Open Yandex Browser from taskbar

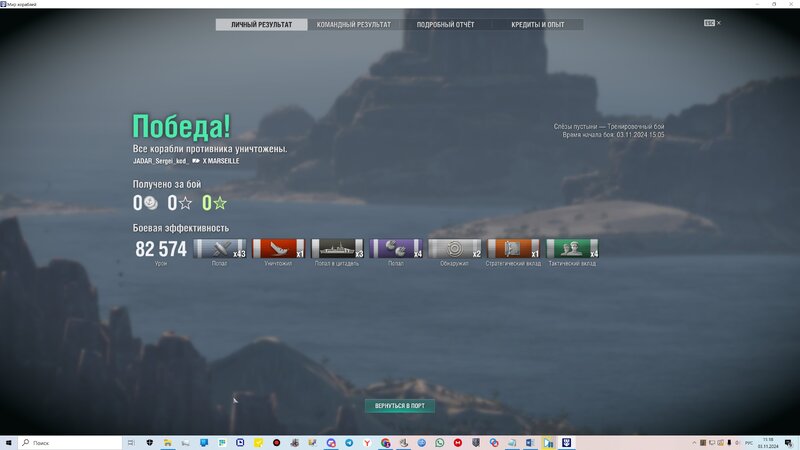point(367,443)
